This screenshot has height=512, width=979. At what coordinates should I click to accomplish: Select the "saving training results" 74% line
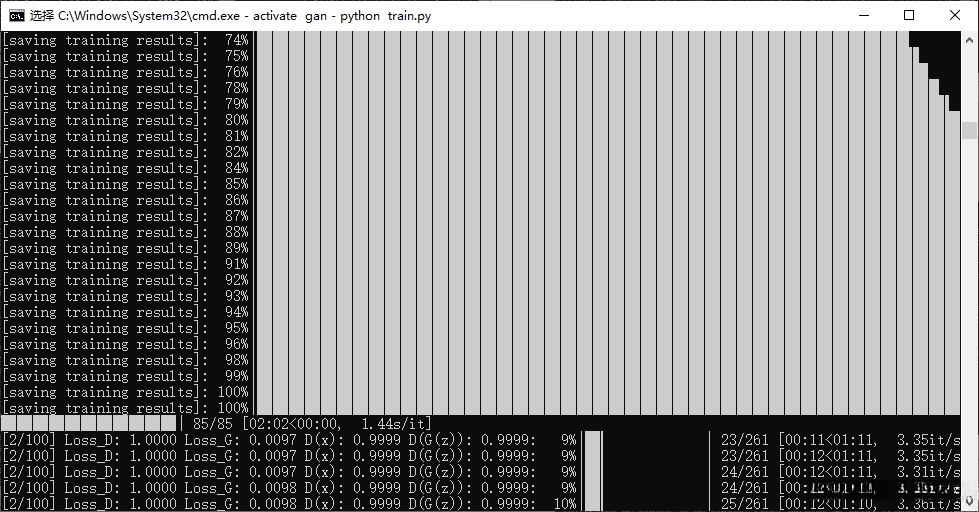(125, 41)
